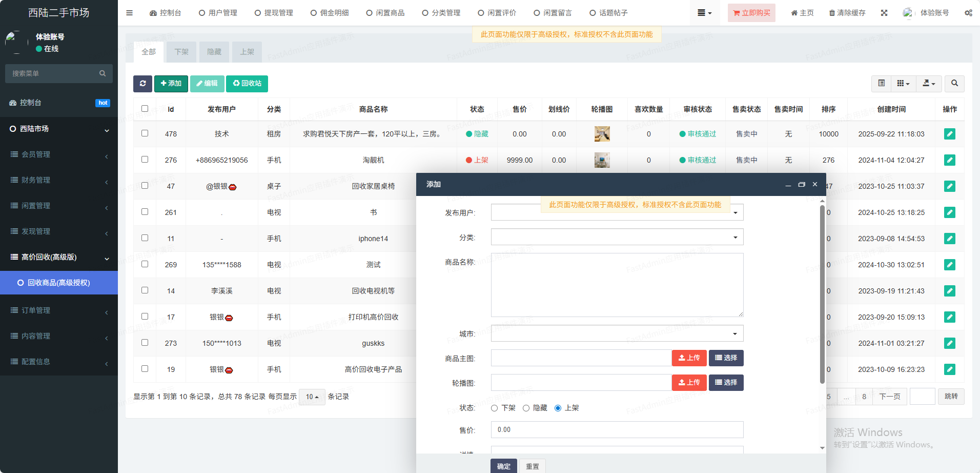Open the table search magnifier icon

tap(954, 84)
